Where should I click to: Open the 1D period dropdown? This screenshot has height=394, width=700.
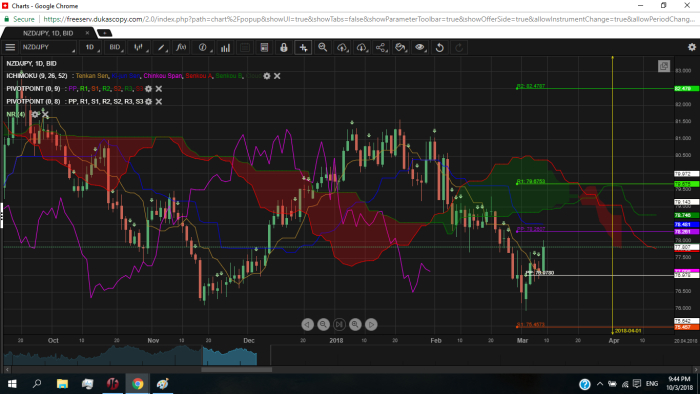click(91, 47)
